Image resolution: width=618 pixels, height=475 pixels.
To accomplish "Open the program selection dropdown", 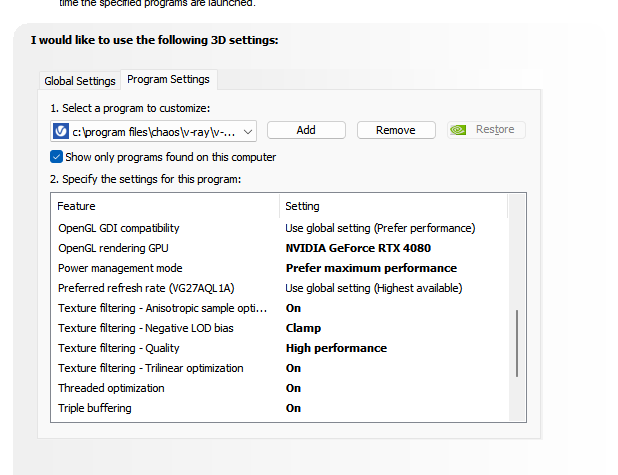I will tap(247, 130).
